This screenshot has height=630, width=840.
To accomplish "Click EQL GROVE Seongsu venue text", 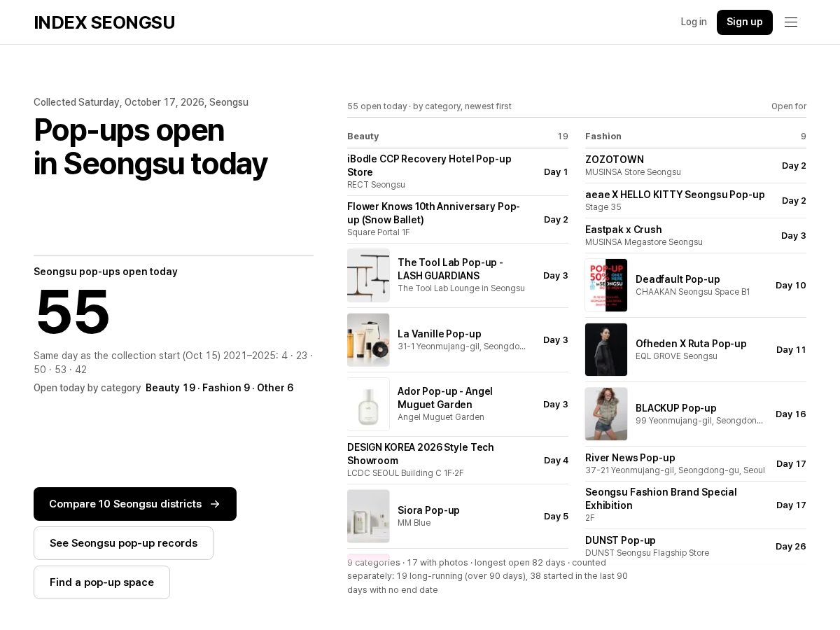I will click(x=676, y=356).
